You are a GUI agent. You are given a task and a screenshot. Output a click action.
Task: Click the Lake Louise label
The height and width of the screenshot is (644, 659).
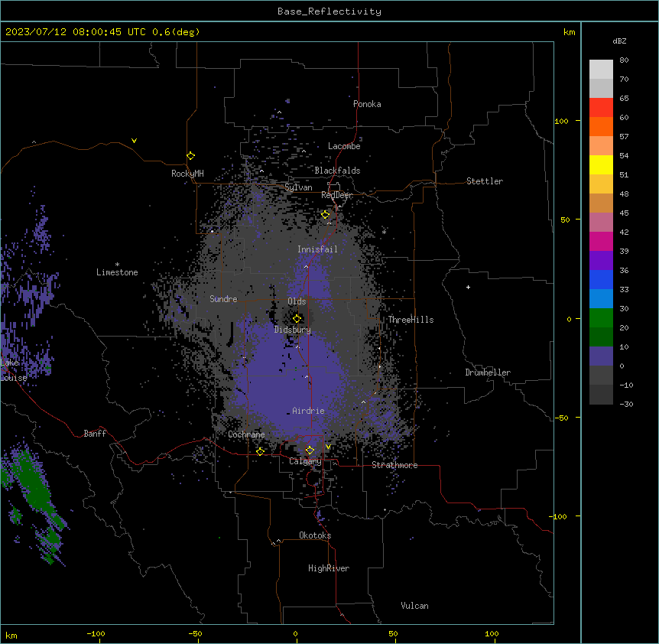click(13, 370)
